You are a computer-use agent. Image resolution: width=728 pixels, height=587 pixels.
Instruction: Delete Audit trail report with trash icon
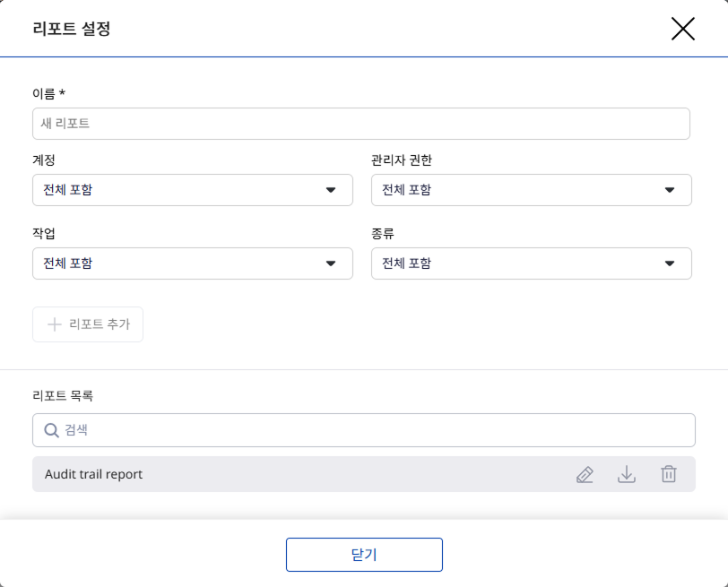coord(669,475)
